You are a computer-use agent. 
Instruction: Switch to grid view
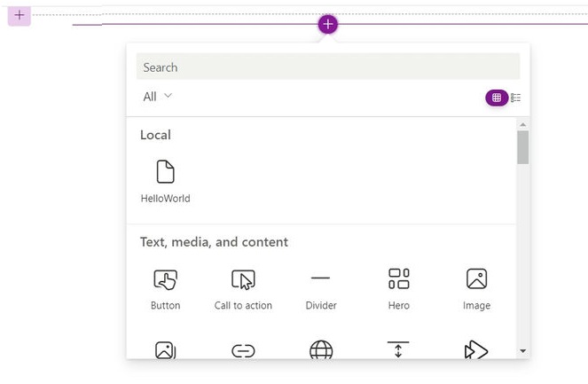pos(497,98)
